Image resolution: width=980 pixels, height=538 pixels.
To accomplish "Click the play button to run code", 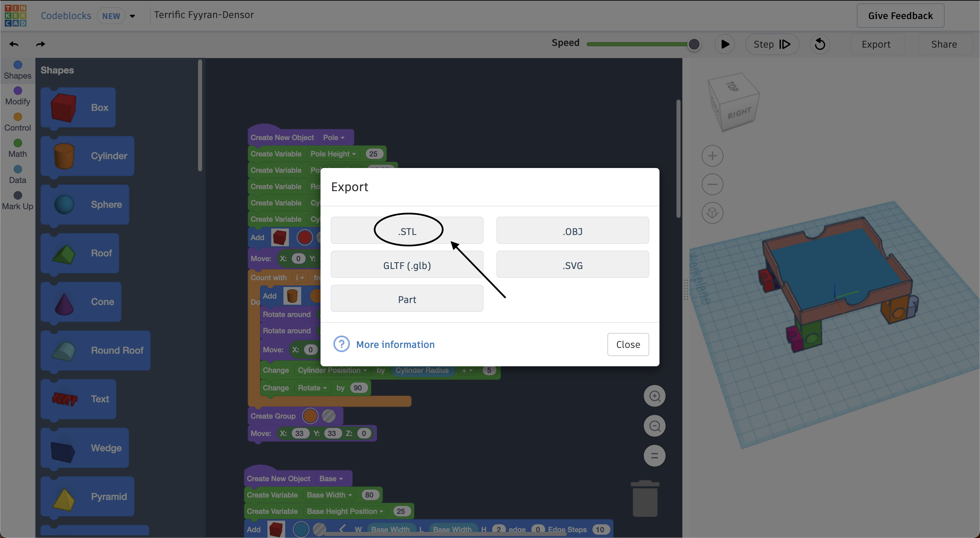I will click(725, 44).
